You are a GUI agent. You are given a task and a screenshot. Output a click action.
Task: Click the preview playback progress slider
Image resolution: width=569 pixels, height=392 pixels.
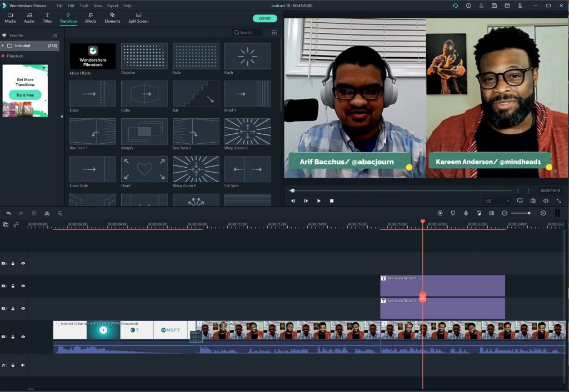[x=400, y=190]
